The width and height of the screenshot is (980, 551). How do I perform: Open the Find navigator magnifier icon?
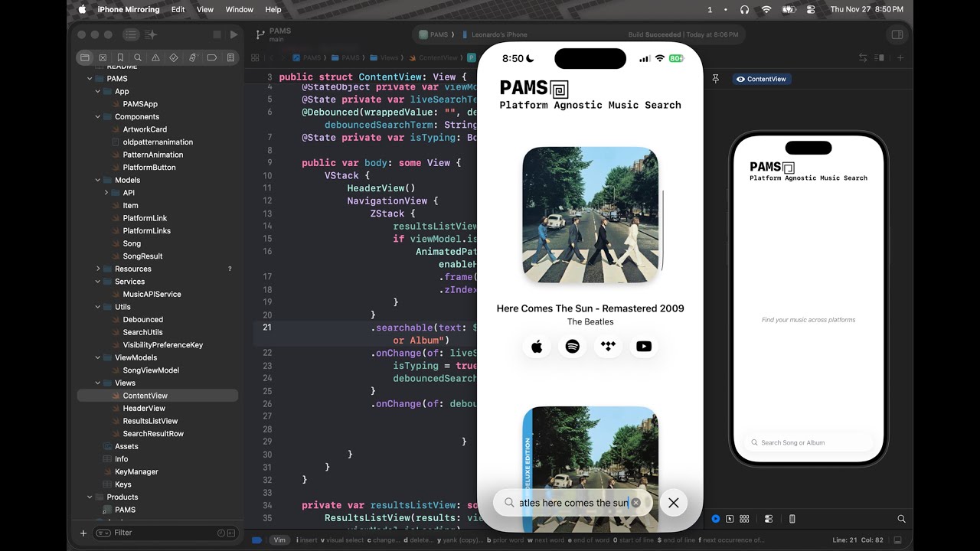[x=138, y=57]
